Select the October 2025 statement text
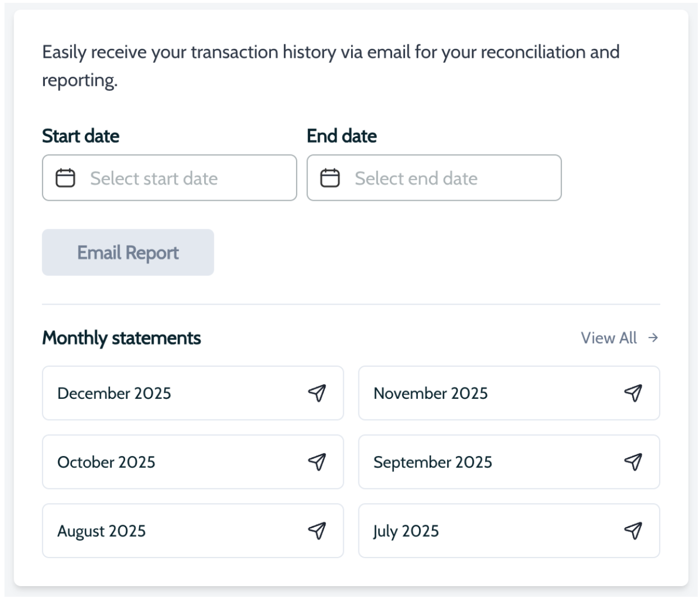This screenshot has height=599, width=700. [x=107, y=462]
